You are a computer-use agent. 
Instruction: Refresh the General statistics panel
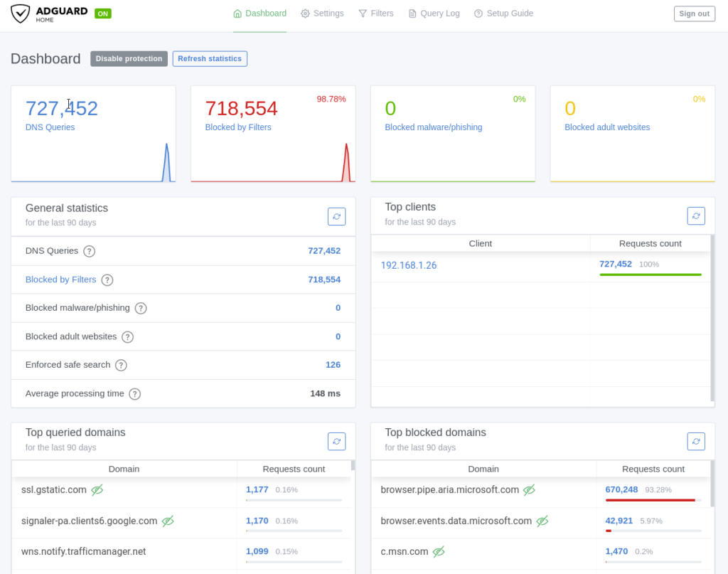(336, 216)
